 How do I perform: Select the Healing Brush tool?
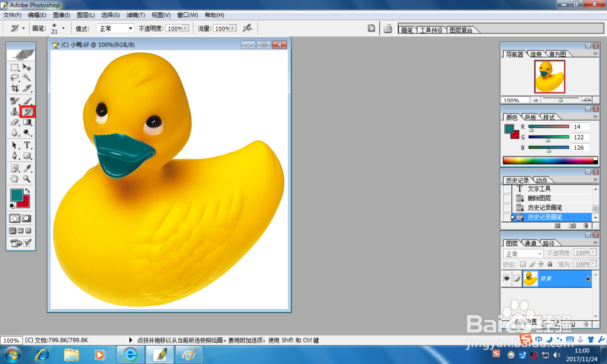point(15,101)
